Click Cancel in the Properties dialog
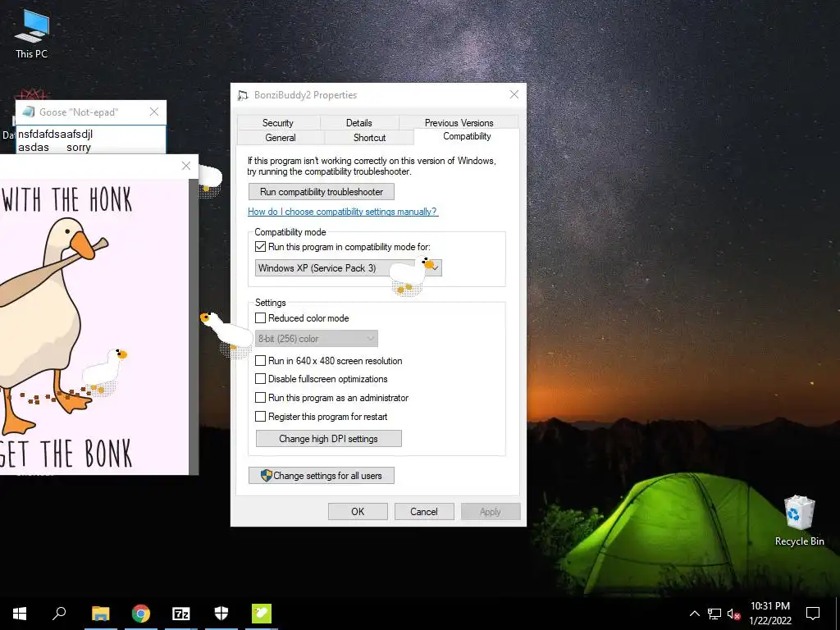The width and height of the screenshot is (840, 630). point(424,512)
